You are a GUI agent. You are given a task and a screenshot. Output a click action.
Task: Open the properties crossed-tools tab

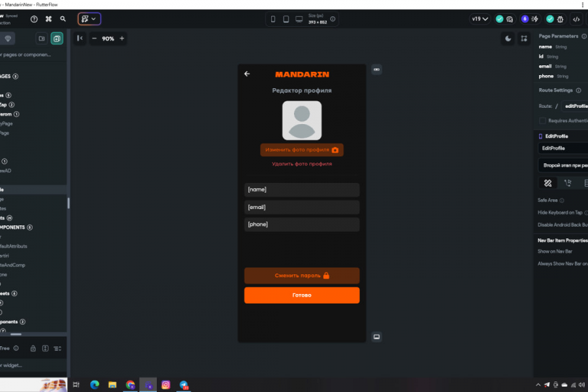547,183
